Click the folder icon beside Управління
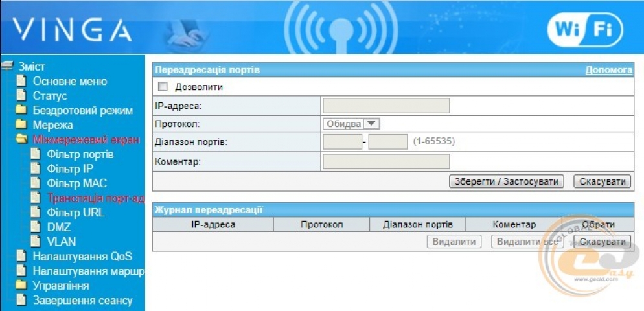This screenshot has width=644, height=311. [21, 286]
